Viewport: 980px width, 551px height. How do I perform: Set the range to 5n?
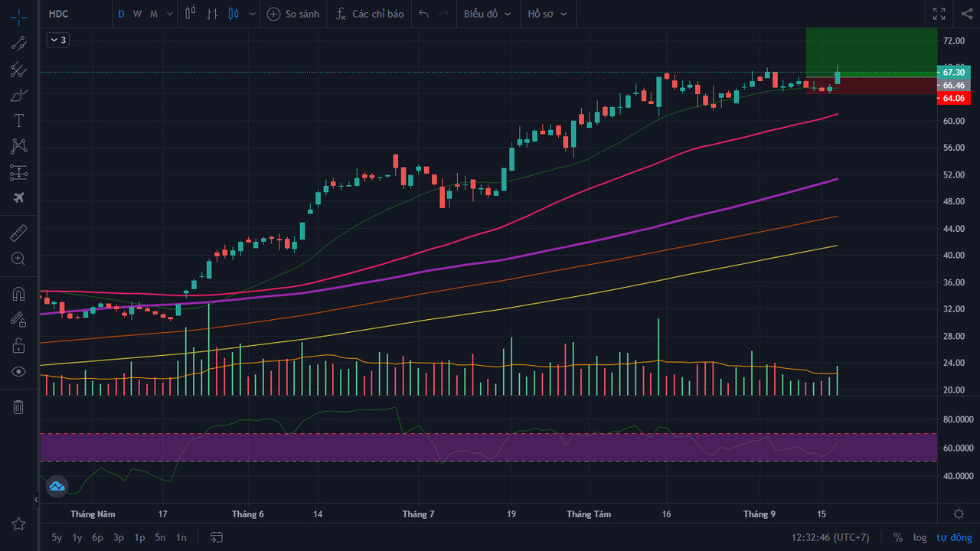pos(160,537)
